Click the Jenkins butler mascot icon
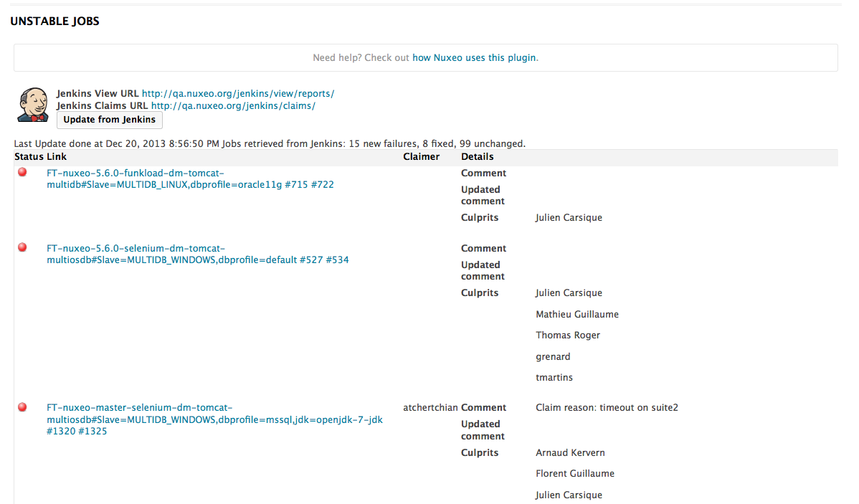The image size is (859, 504). [33, 105]
